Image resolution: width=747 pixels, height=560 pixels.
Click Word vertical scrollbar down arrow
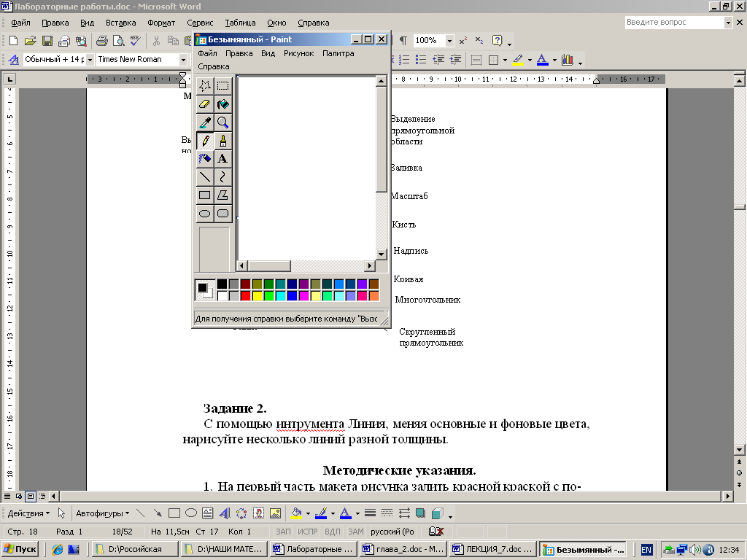point(740,449)
